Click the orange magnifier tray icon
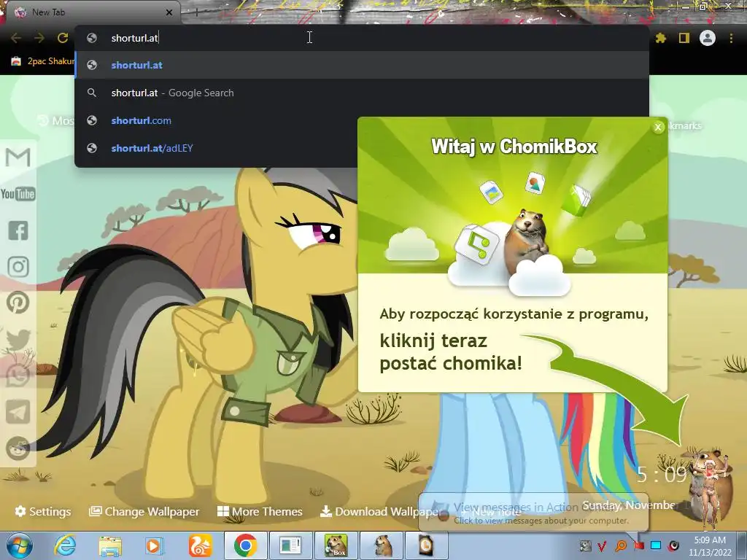The width and height of the screenshot is (747, 560). point(622,545)
